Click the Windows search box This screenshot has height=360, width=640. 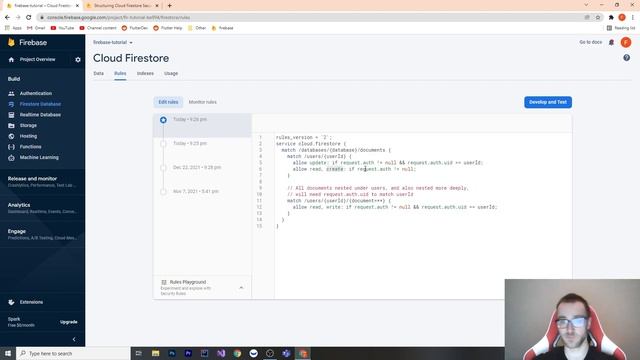coord(73,353)
